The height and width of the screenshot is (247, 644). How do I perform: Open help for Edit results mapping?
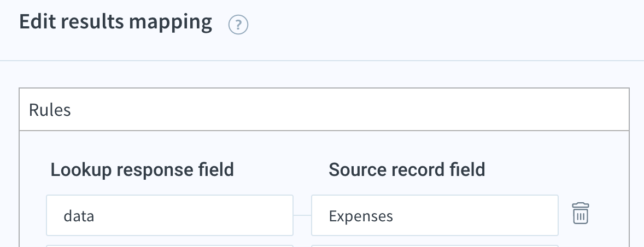(238, 25)
